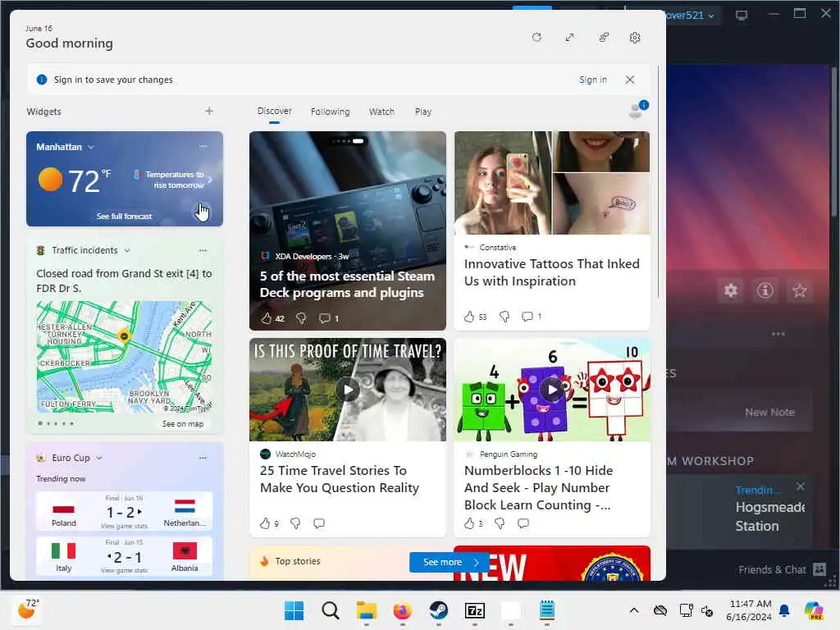Click the Top stories heading

tap(297, 561)
